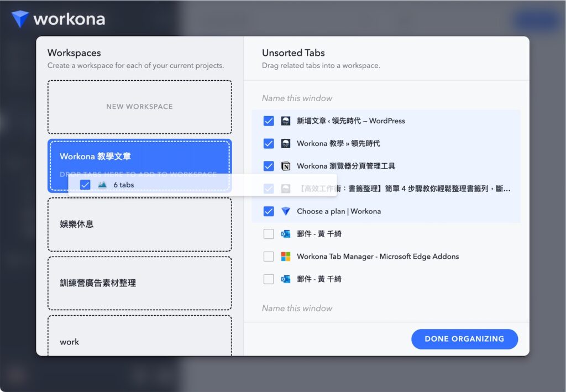Screen dimensions: 566x392
Task: Click the Workspaces heading
Action: point(74,53)
